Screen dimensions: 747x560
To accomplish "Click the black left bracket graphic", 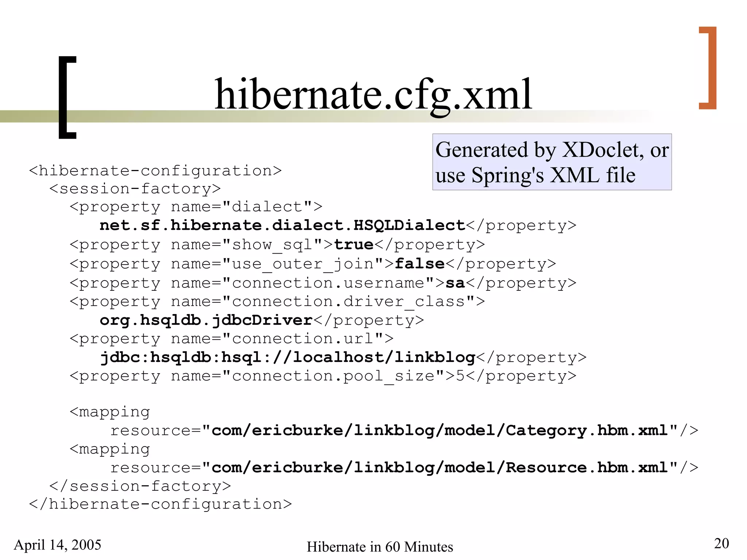I will click(x=66, y=97).
